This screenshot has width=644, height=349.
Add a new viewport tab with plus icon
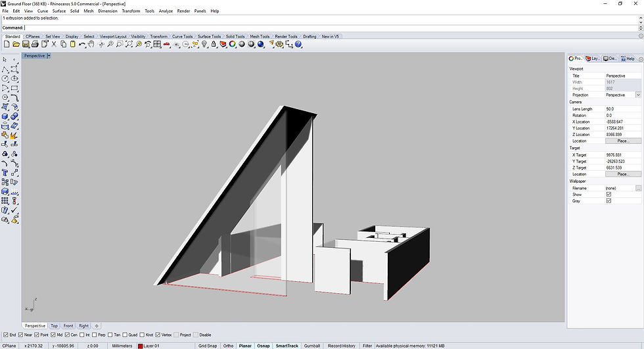point(97,325)
